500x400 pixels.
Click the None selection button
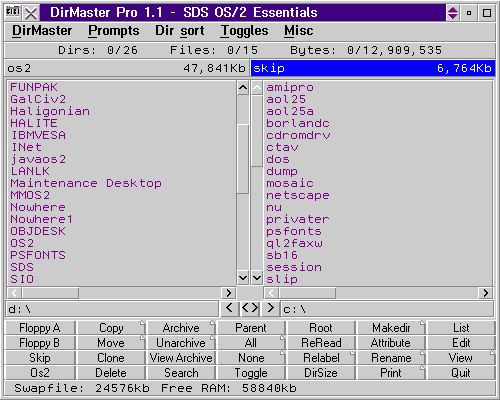[251, 358]
